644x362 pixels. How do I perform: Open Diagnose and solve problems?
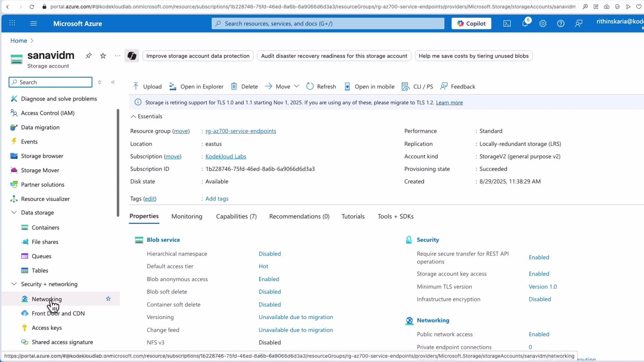coord(59,99)
